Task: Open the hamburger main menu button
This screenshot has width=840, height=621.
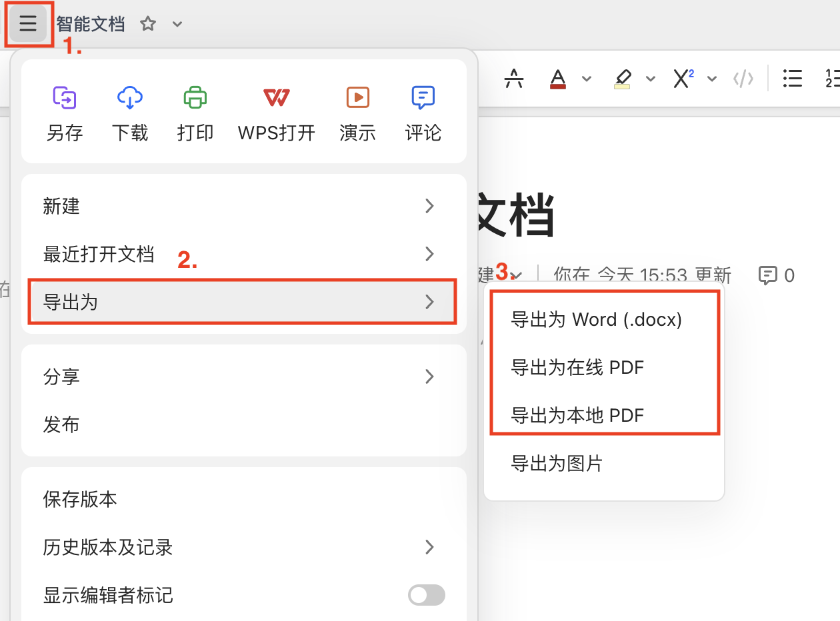Action: click(28, 25)
